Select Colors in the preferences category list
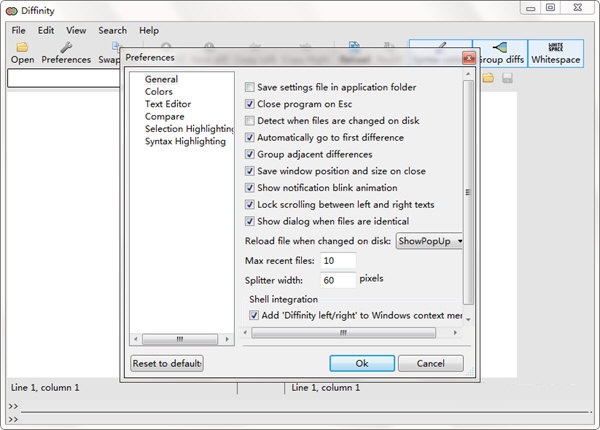Screen dimensions: 600x430 (x=158, y=92)
